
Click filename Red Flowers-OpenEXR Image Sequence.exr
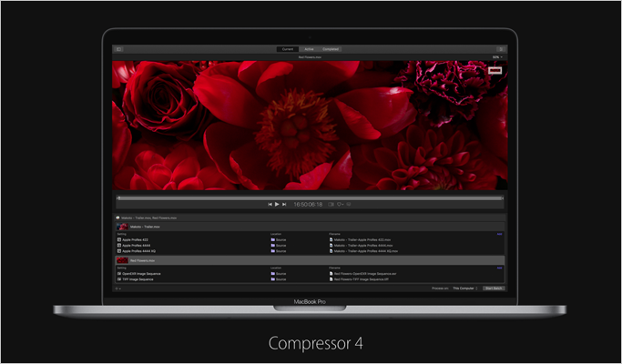(x=363, y=274)
